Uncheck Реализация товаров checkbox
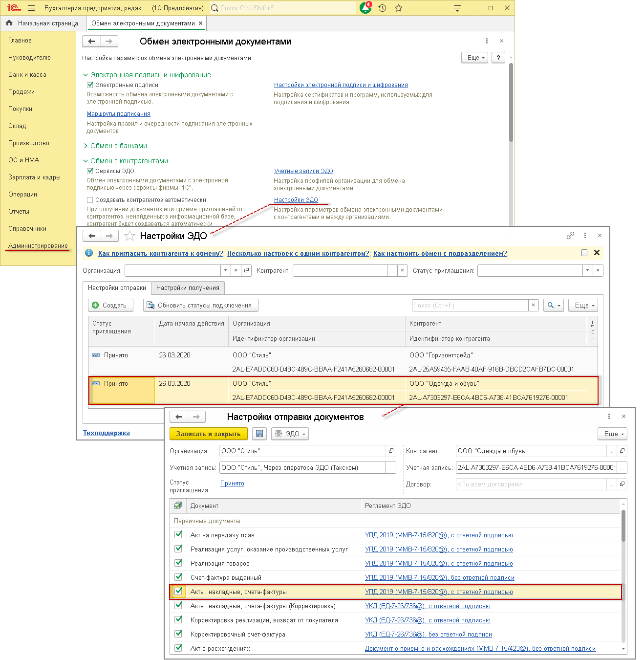 click(179, 563)
